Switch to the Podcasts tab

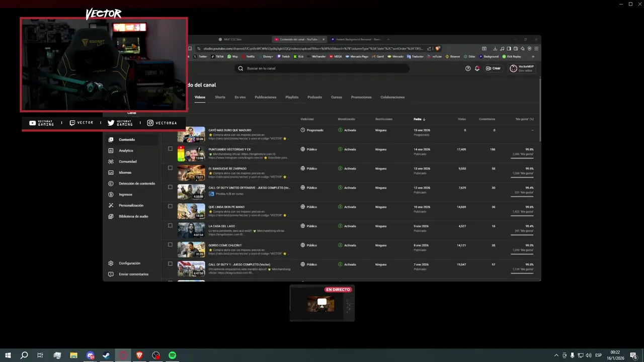click(x=314, y=97)
